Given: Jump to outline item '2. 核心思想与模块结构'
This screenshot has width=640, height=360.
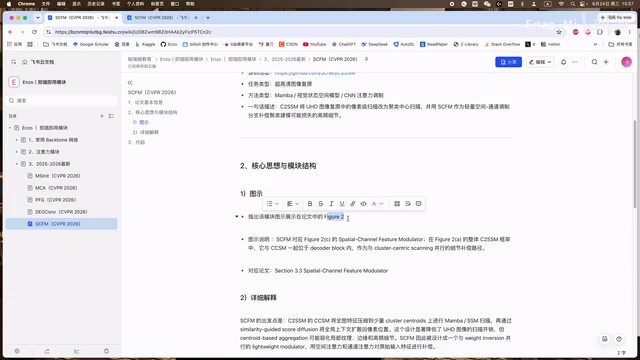Looking at the screenshot, I should pos(152,112).
